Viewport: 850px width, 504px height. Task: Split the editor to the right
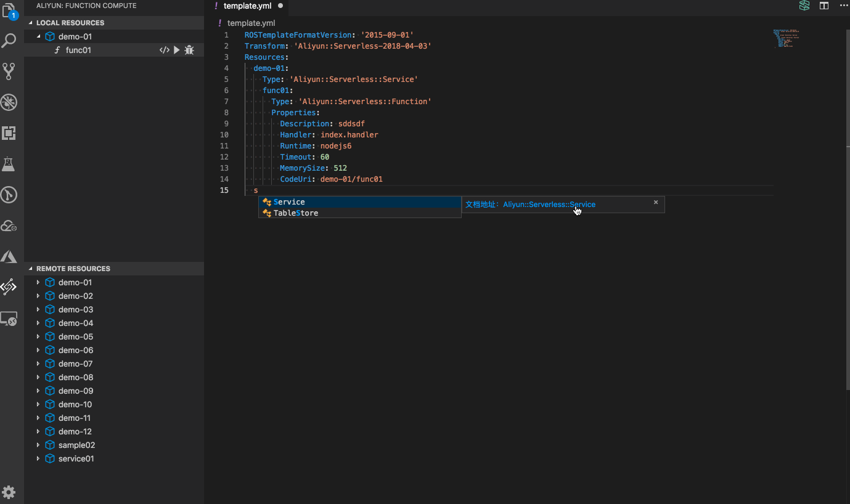click(824, 6)
